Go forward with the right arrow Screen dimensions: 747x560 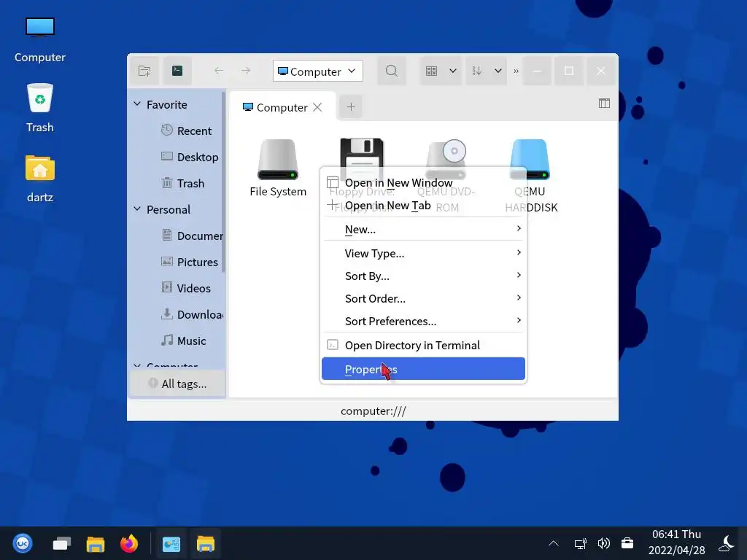point(245,71)
